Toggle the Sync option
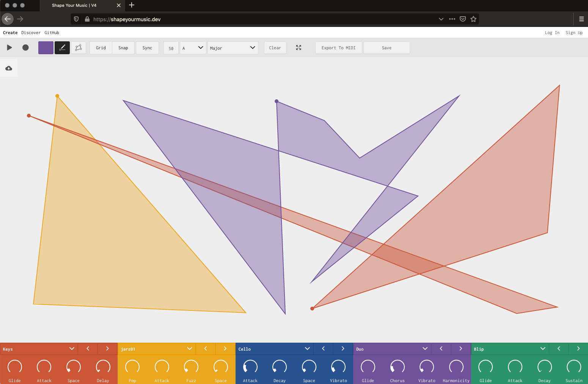 [147, 48]
